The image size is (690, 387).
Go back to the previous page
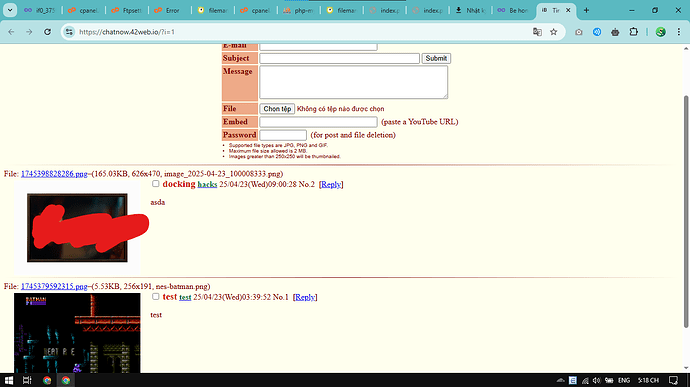pyautogui.click(x=11, y=32)
